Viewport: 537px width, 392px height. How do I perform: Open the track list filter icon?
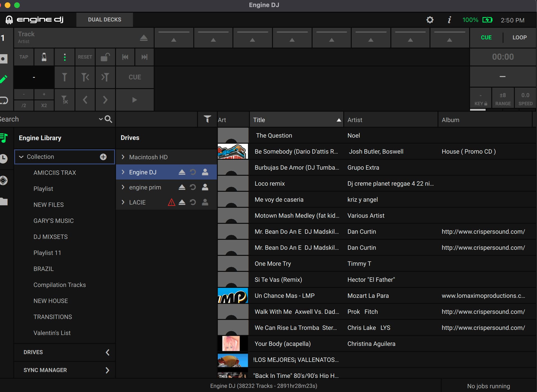[207, 119]
